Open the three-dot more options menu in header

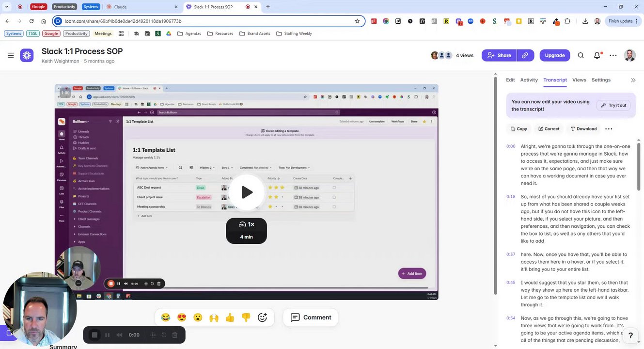613,55
